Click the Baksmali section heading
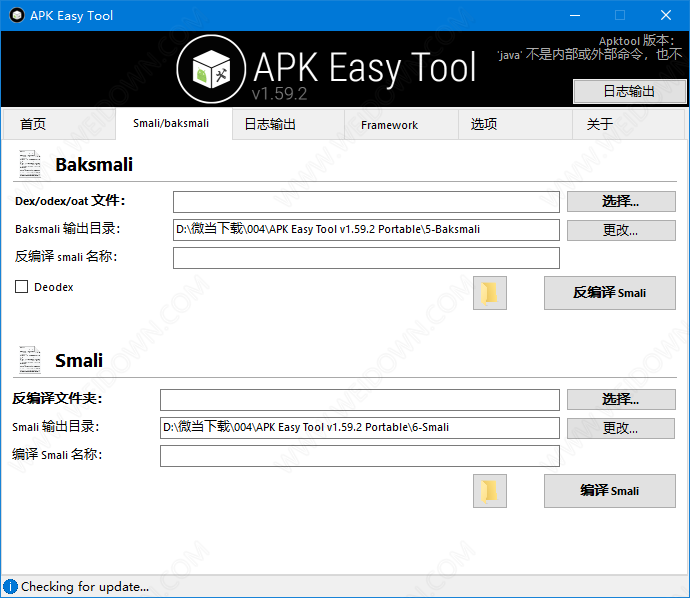This screenshot has height=598, width=690. [x=94, y=165]
